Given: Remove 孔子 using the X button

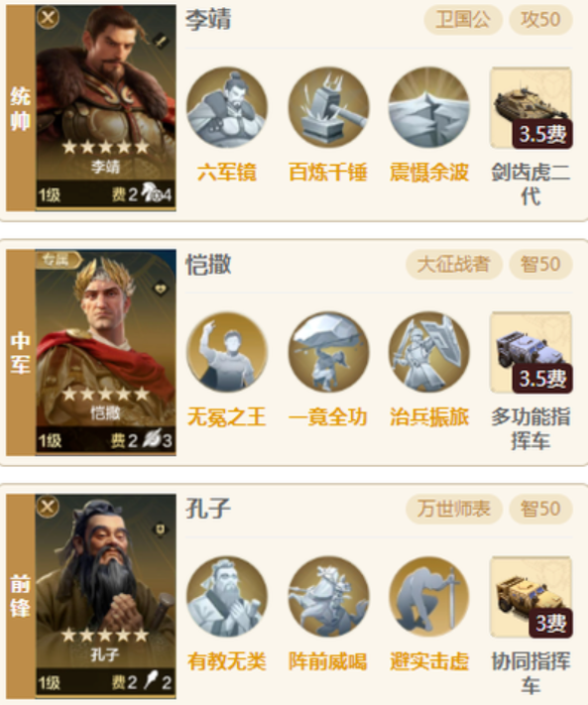Looking at the screenshot, I should tap(48, 507).
